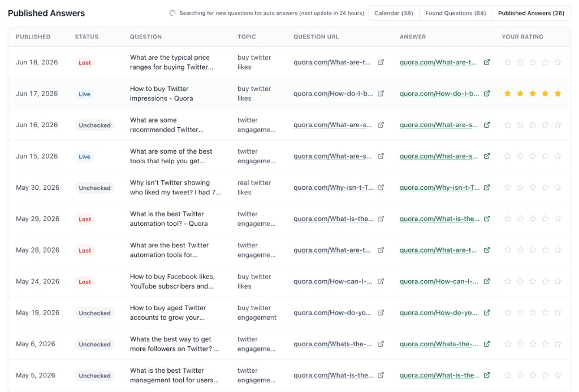This screenshot has height=392, width=579.
Task: Open external link icon for May 28 answer
Action: [x=487, y=250]
